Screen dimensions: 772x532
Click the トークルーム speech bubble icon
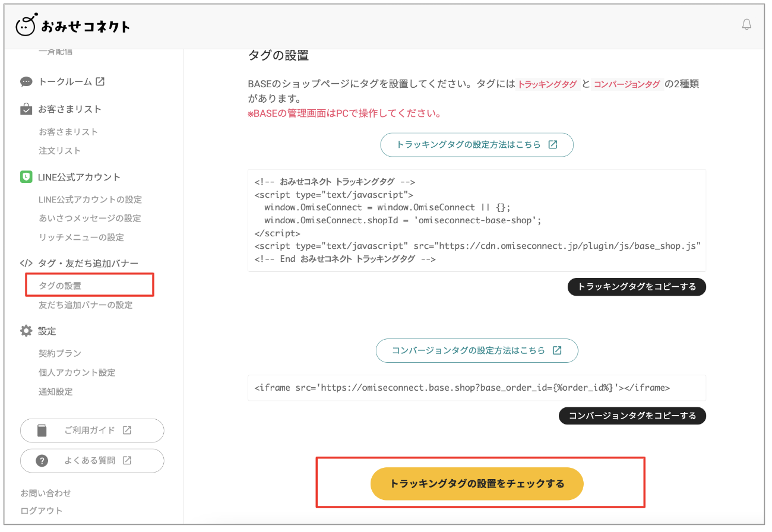26,82
